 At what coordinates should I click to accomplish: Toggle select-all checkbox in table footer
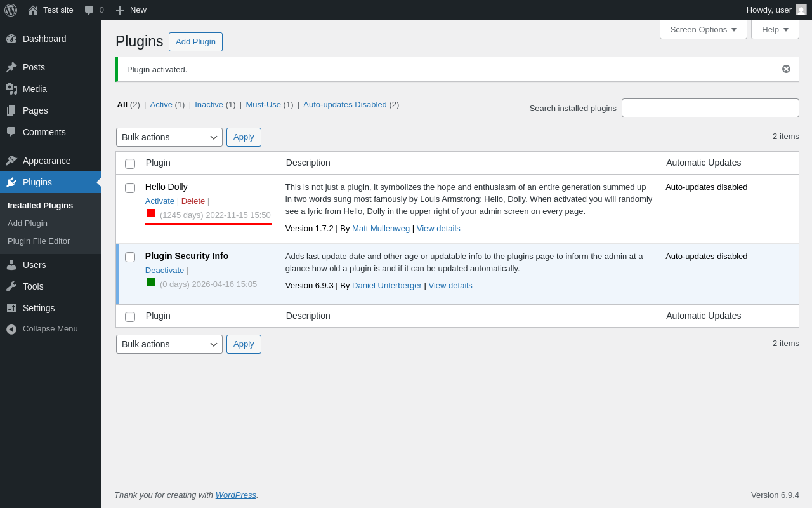(x=130, y=317)
